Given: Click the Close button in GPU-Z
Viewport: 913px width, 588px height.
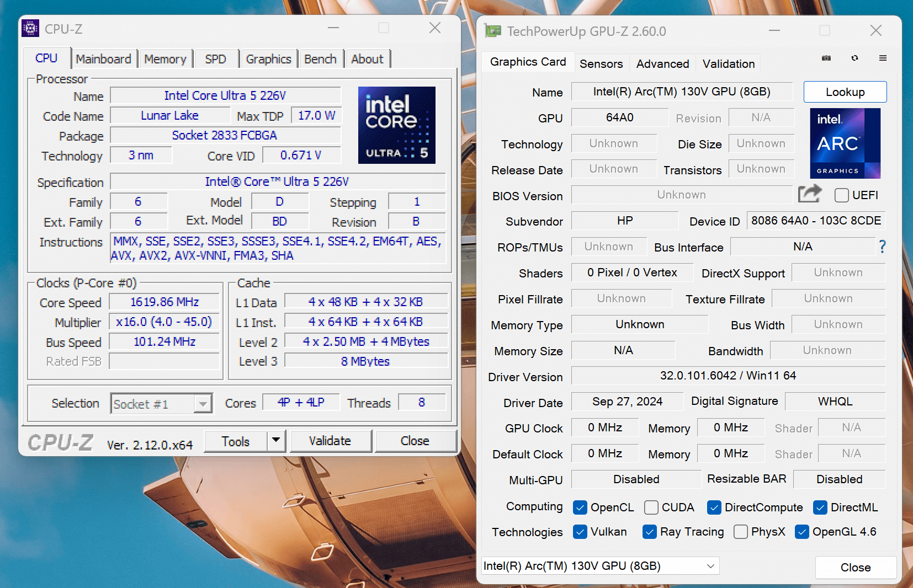Looking at the screenshot, I should coord(856,568).
